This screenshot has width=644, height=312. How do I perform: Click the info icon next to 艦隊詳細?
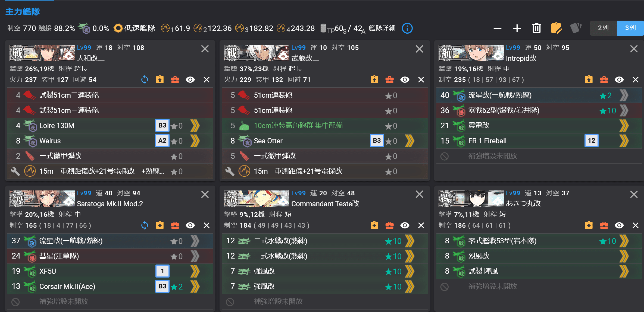[x=407, y=28]
